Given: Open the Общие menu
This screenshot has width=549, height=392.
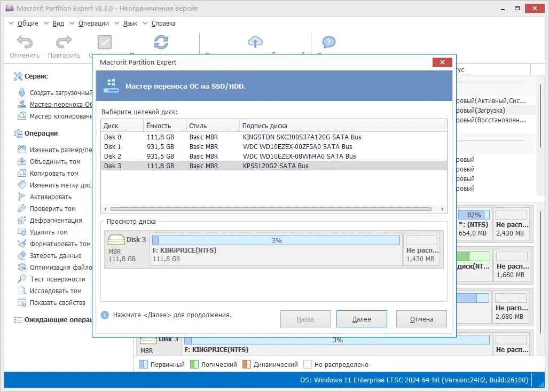Looking at the screenshot, I should [x=28, y=23].
